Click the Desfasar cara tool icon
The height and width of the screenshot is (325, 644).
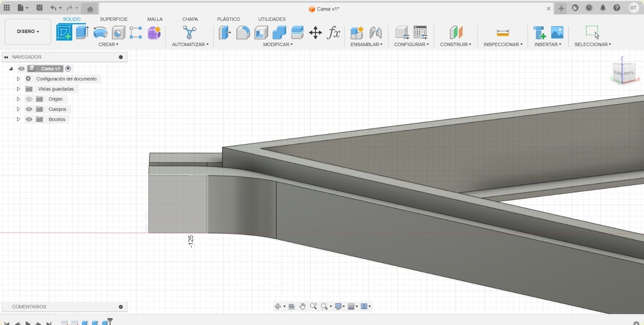click(297, 33)
